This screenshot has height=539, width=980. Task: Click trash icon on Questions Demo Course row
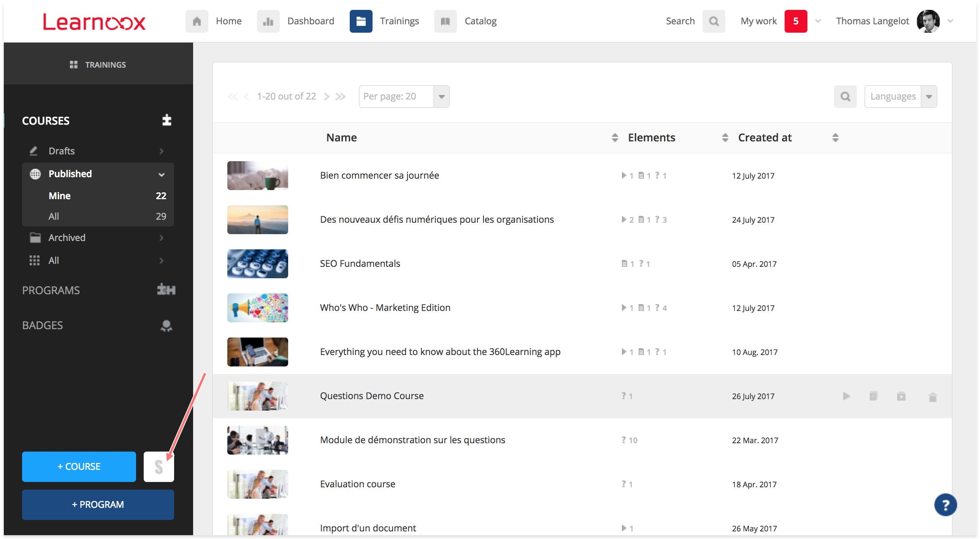click(x=932, y=397)
